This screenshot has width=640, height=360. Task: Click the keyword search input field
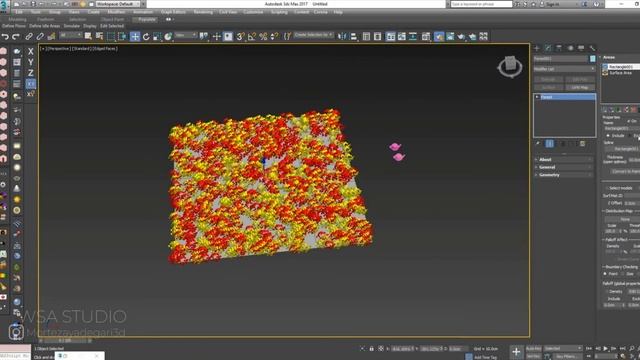tap(481, 4)
